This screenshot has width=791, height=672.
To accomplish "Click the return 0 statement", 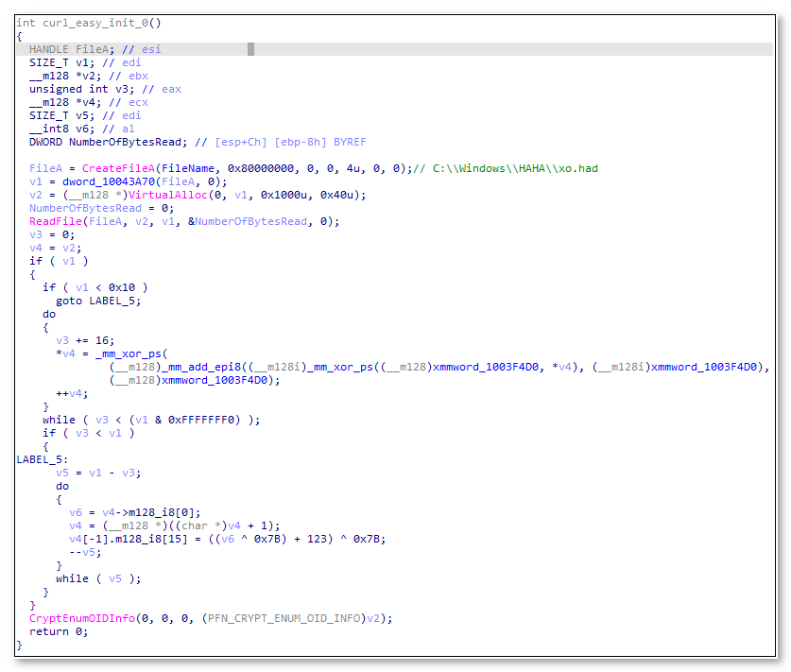I will pos(58,631).
